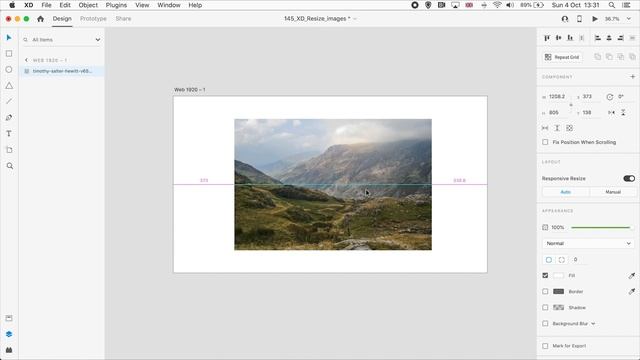The width and height of the screenshot is (640, 360).
Task: Select the Rectangle tool
Action: (9, 54)
